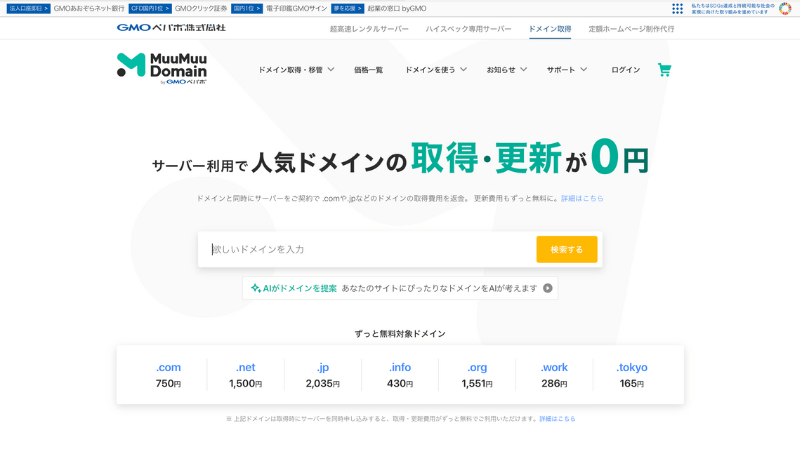Select the .tokyo domain at 165円
This screenshot has width=800, height=450.
[x=632, y=375]
